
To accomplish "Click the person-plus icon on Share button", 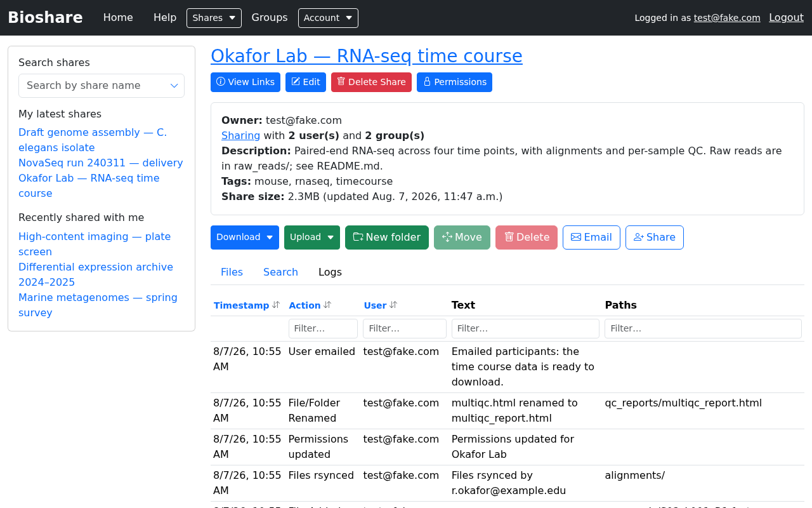I will coord(639,237).
